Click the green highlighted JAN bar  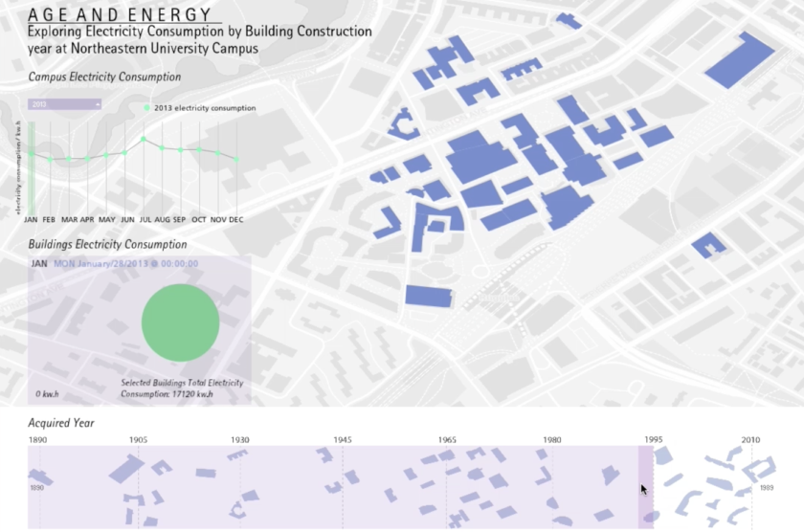click(x=32, y=168)
